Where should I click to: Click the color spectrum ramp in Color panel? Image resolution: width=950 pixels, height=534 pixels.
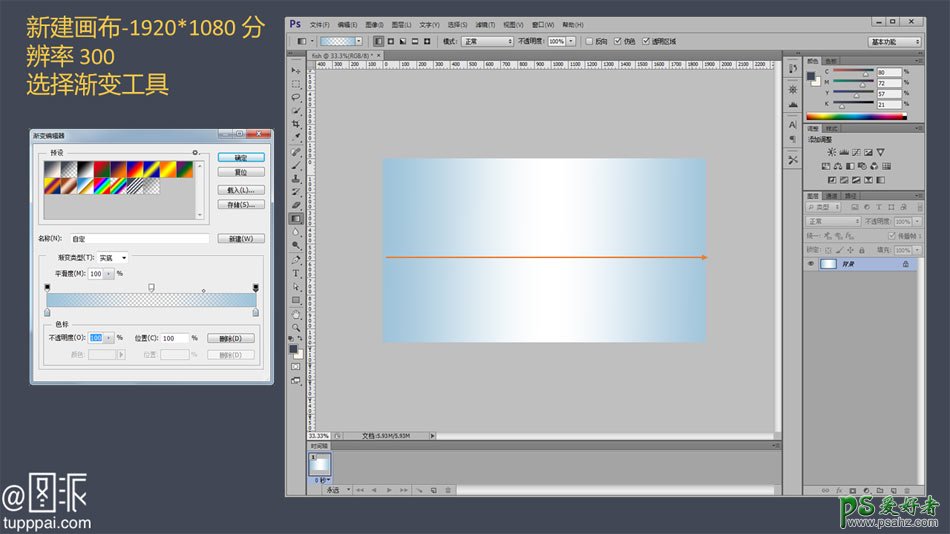[x=857, y=116]
